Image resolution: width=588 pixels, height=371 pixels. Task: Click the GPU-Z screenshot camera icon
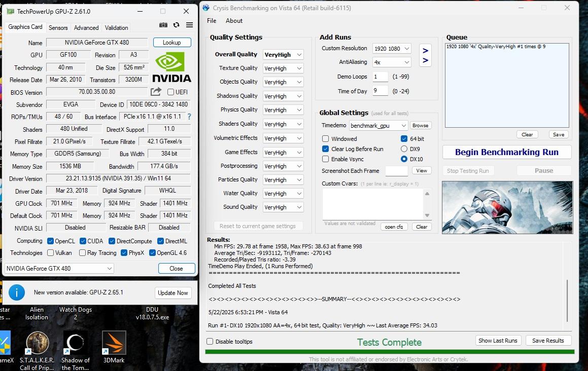pos(163,25)
